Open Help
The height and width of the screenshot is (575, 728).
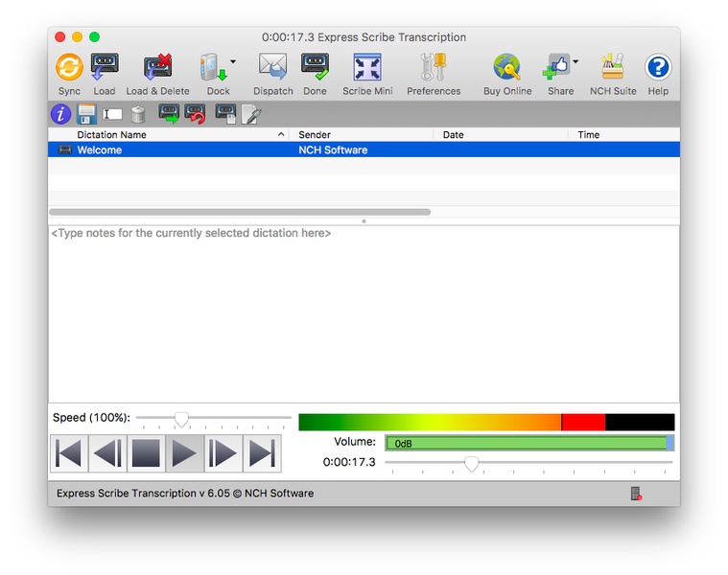658,67
